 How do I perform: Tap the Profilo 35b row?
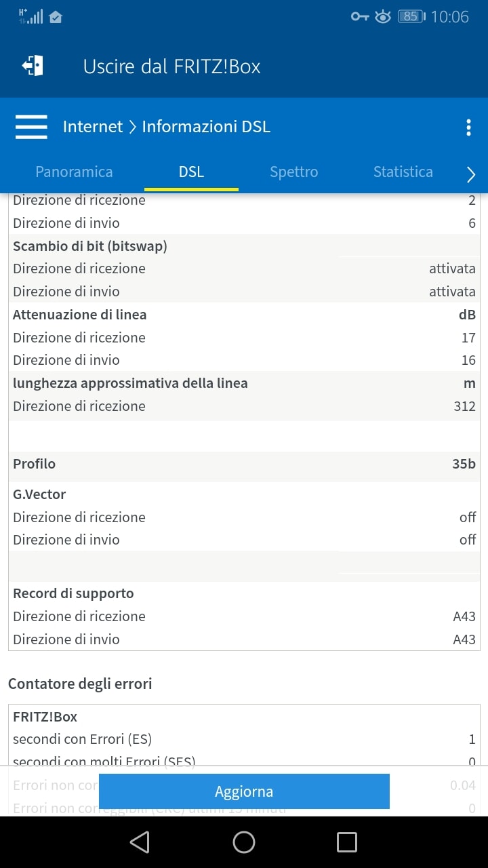coord(244,465)
